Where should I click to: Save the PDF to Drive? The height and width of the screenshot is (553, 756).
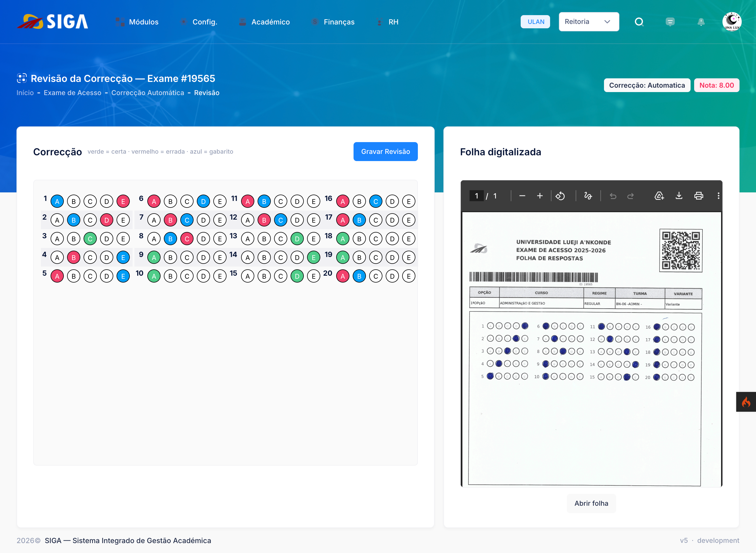tap(659, 196)
